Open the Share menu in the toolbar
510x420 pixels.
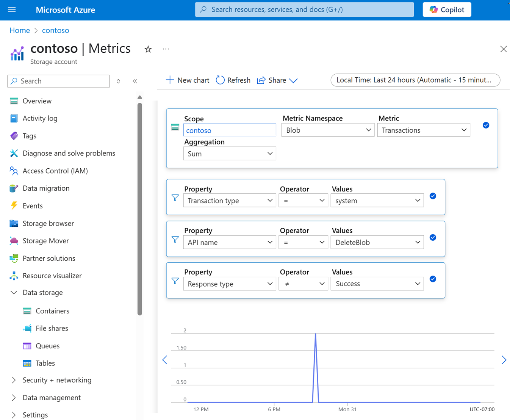click(277, 80)
